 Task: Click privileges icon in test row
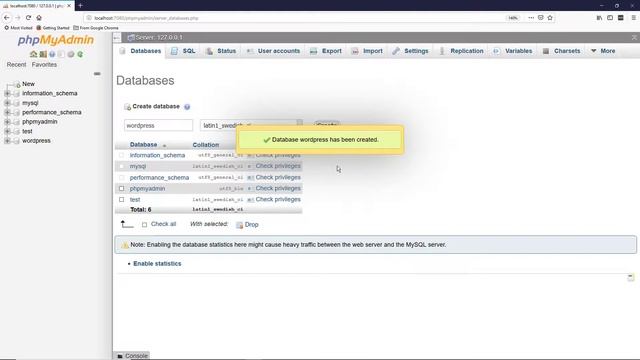pyautogui.click(x=250, y=200)
